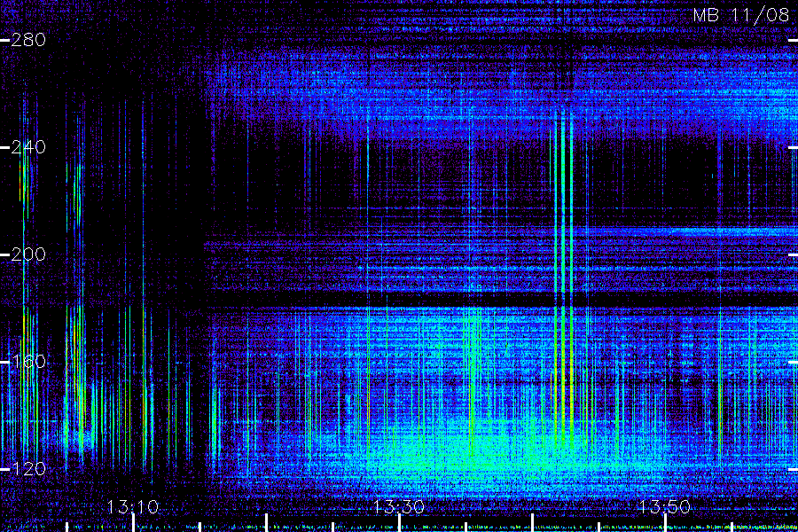The height and width of the screenshot is (532, 798).
Task: Click the 200 frequency axis label
Action: pyautogui.click(x=28, y=254)
